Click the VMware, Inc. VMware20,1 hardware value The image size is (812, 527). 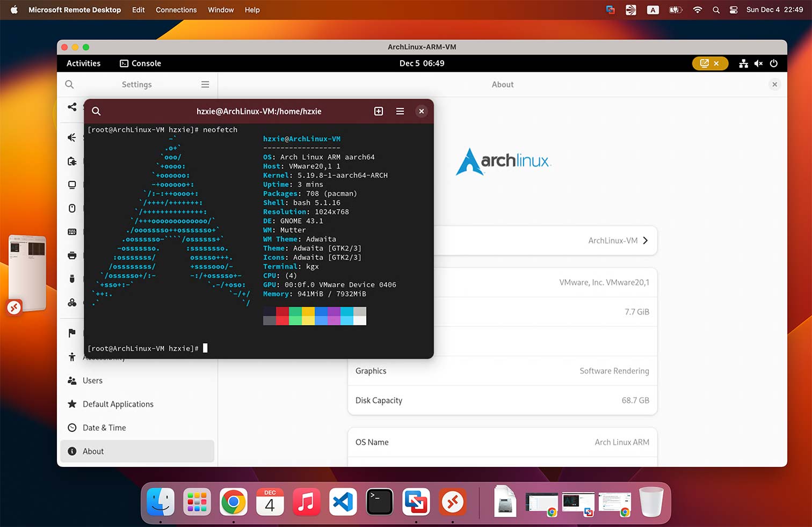point(604,282)
